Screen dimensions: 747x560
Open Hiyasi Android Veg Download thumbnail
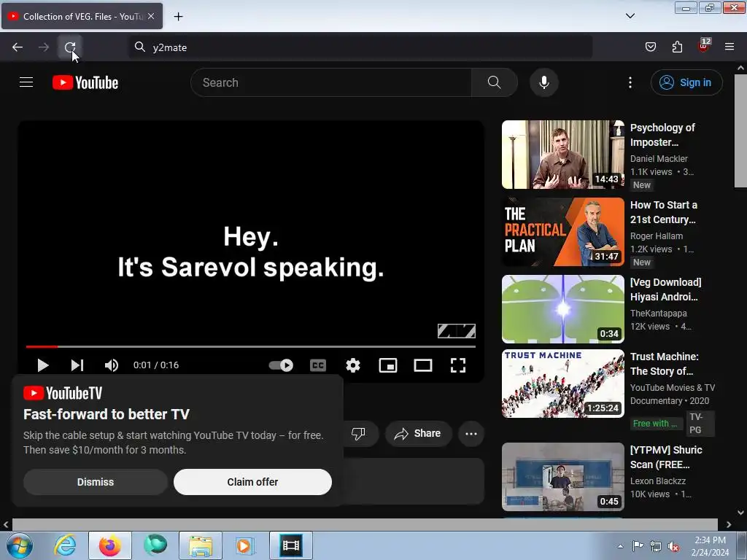click(x=562, y=309)
